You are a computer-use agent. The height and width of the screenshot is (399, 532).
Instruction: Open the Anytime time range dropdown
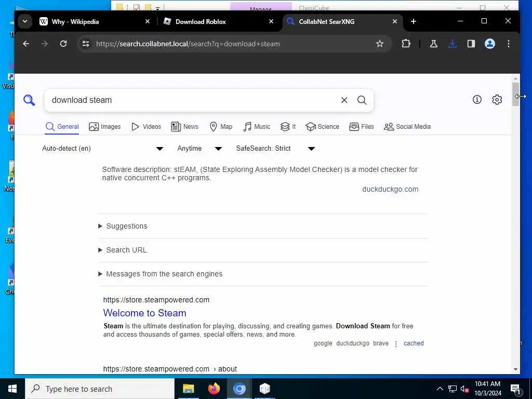(199, 148)
